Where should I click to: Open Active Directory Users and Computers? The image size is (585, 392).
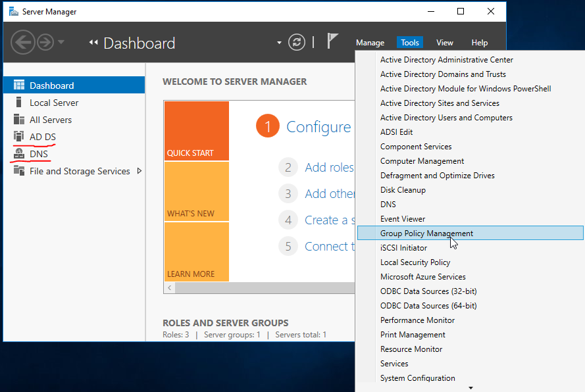coord(470,118)
